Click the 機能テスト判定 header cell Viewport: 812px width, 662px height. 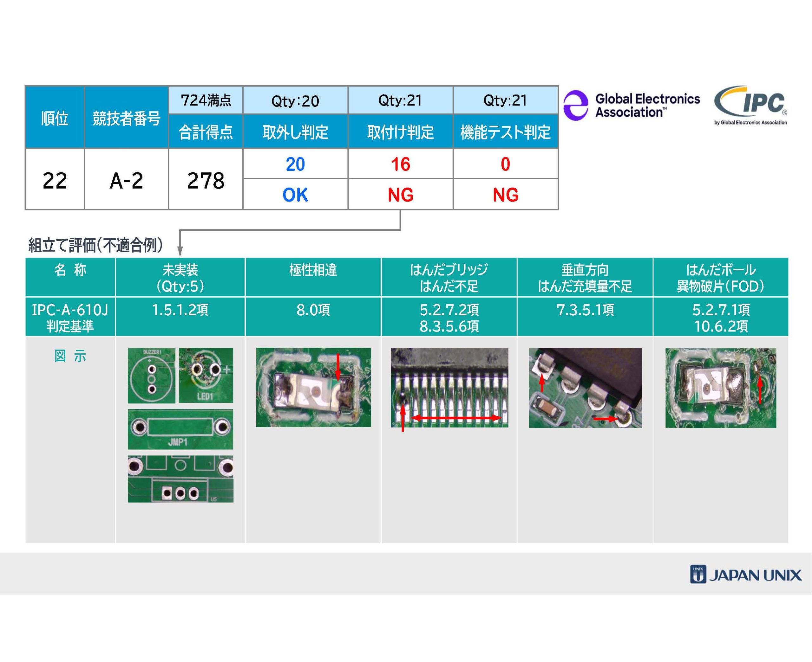point(505,132)
